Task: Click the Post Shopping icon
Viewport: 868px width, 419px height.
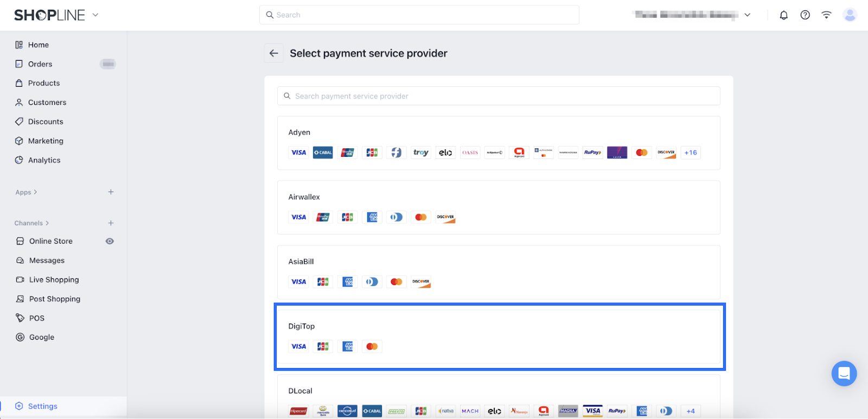Action: 20,299
